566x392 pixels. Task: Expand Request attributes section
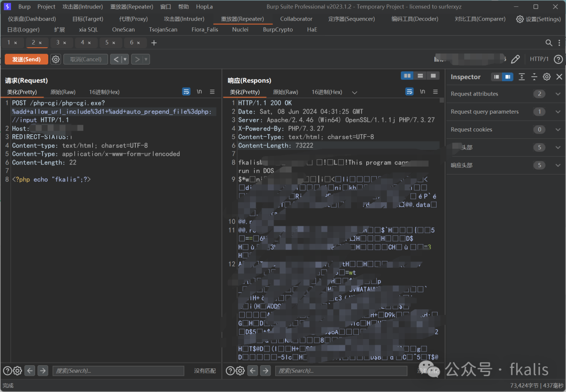coord(558,94)
